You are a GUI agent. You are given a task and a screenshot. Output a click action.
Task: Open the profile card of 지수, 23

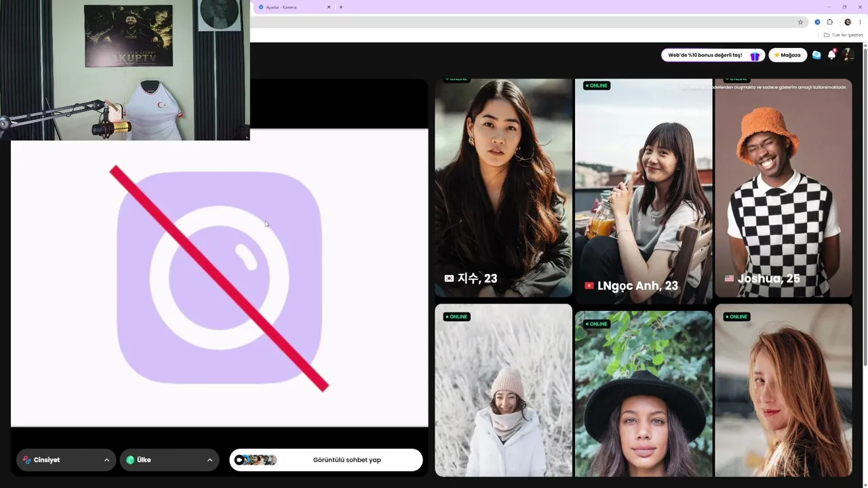pos(503,188)
